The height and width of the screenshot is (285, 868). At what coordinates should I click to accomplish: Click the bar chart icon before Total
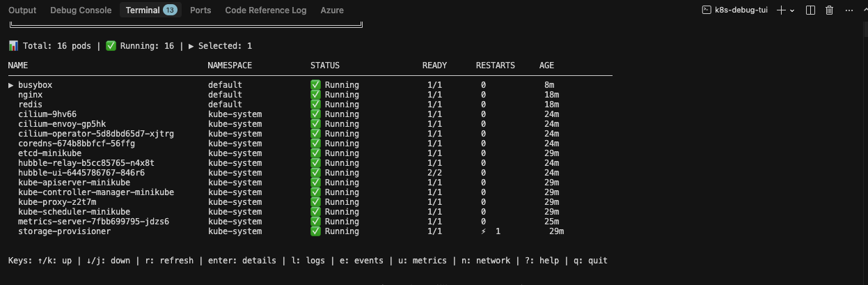13,46
